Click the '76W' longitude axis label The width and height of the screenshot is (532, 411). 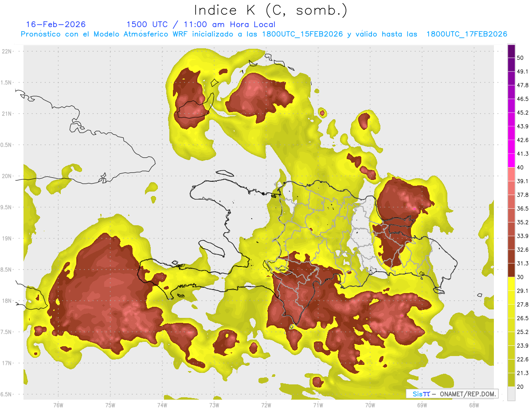point(58,405)
